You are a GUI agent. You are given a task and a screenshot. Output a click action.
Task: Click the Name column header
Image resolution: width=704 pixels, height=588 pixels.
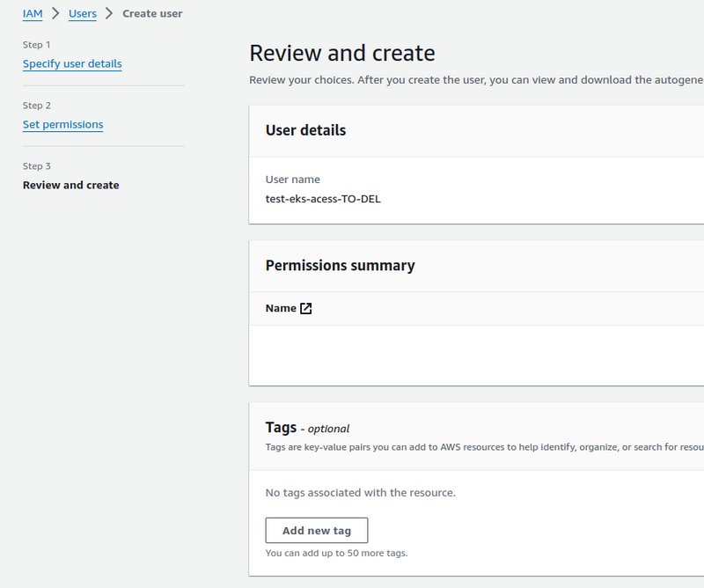point(281,308)
